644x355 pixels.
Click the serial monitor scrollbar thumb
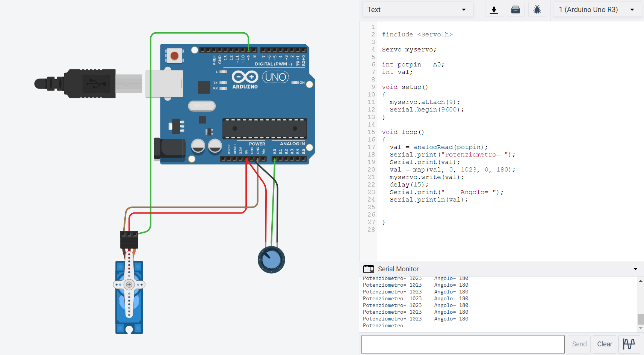click(x=641, y=319)
